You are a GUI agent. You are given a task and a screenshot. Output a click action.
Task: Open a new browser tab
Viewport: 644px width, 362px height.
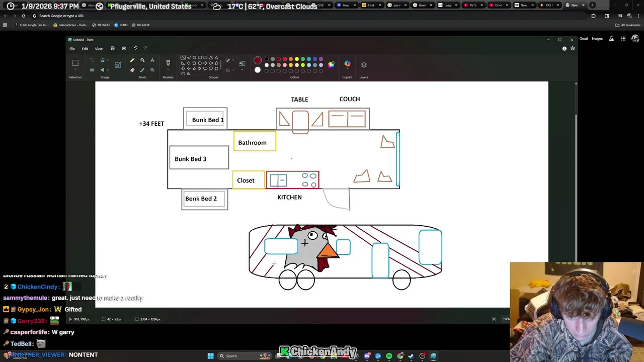(592, 5)
